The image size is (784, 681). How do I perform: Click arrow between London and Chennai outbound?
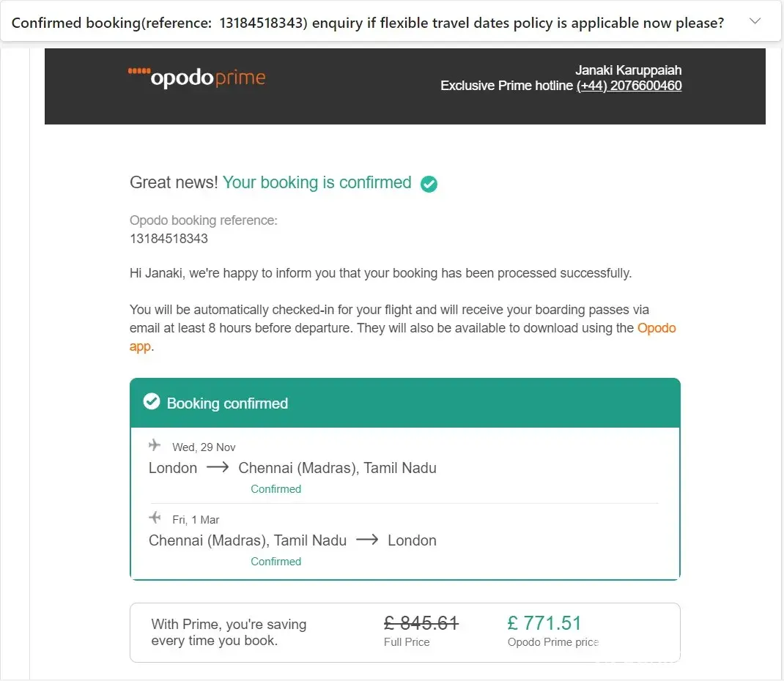[x=218, y=468]
